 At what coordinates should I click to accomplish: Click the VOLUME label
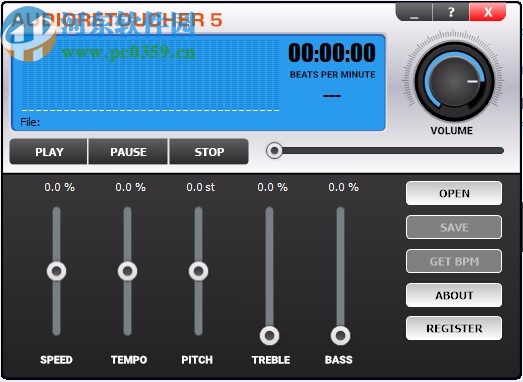click(x=451, y=130)
